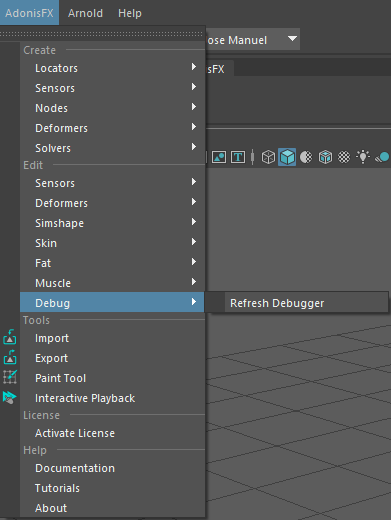Click Refresh Debugger
The height and width of the screenshot is (520, 391).
coord(297,303)
